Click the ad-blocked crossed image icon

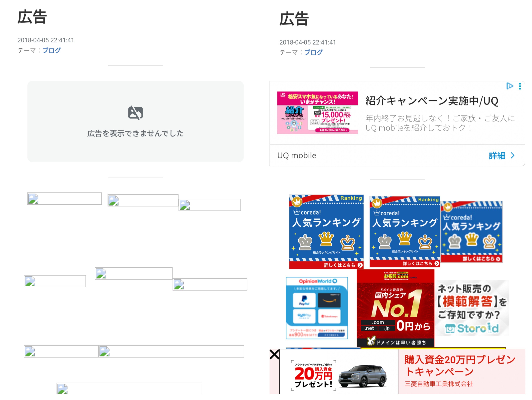pyautogui.click(x=135, y=113)
